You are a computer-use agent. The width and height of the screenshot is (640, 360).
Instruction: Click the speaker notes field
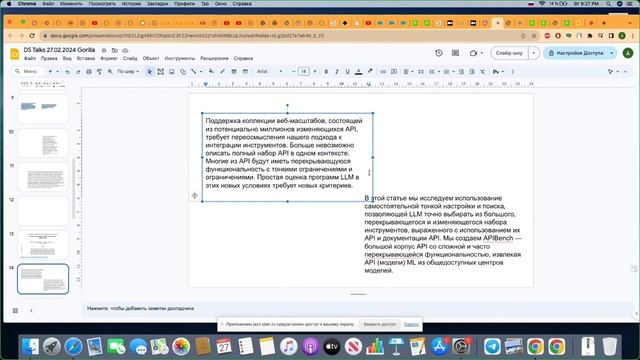359,309
